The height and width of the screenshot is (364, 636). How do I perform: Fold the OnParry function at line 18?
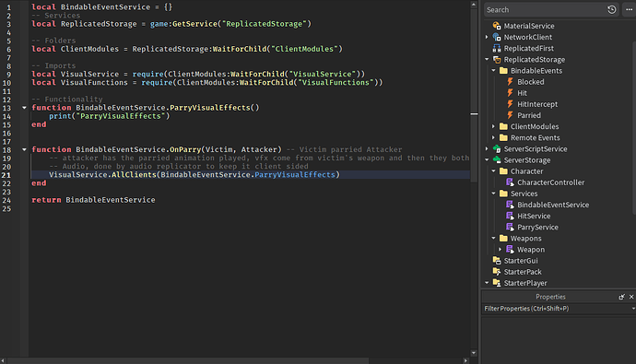click(x=24, y=149)
